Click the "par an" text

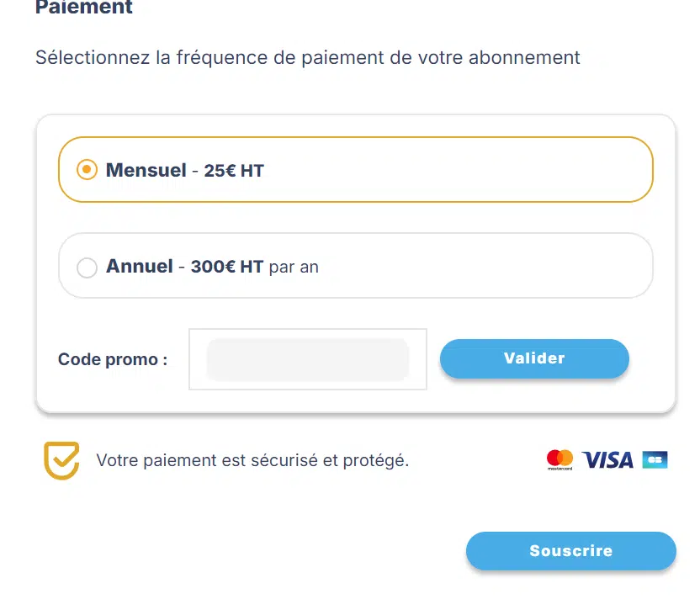(x=294, y=268)
